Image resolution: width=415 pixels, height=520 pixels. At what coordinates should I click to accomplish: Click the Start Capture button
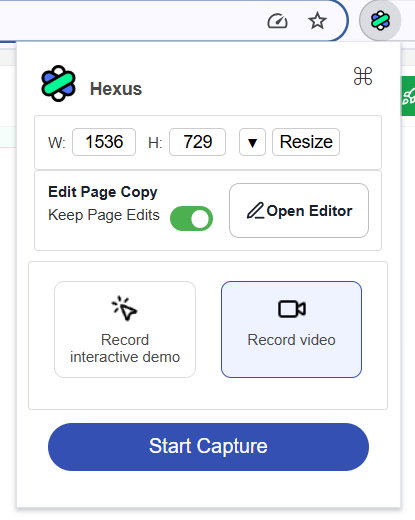208,447
